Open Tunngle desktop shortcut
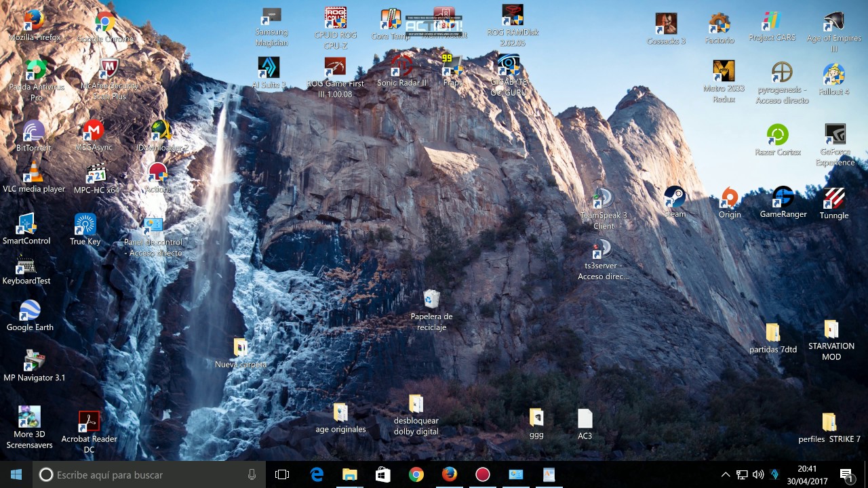 tap(834, 203)
